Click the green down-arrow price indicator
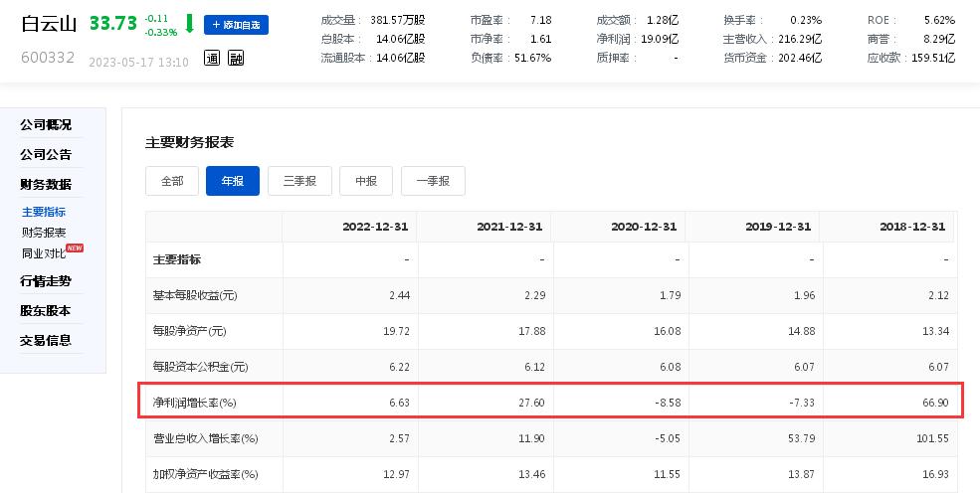This screenshot has height=493, width=980. click(190, 24)
